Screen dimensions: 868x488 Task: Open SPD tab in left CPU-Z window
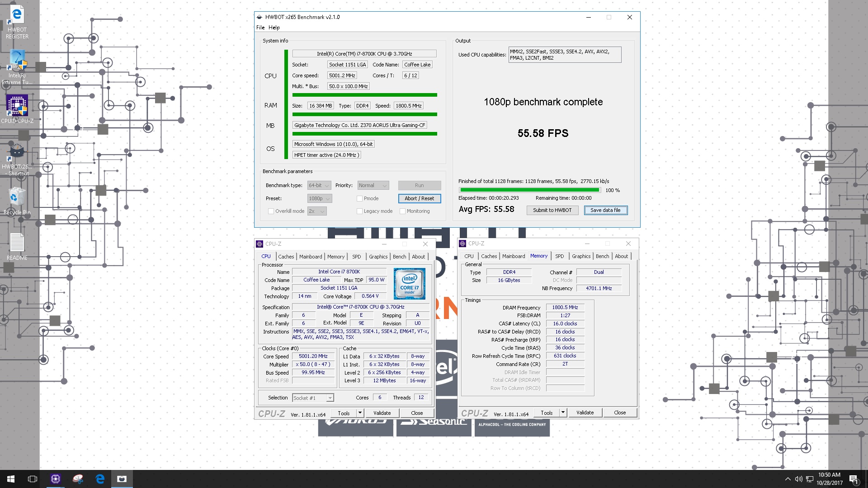pos(357,257)
